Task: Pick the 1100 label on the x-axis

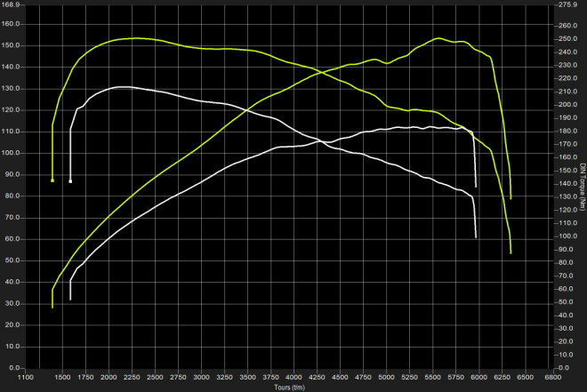Action: tap(27, 379)
